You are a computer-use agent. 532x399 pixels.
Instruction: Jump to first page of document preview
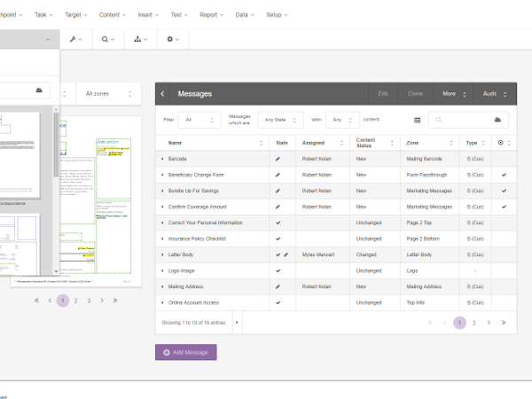[36, 301]
